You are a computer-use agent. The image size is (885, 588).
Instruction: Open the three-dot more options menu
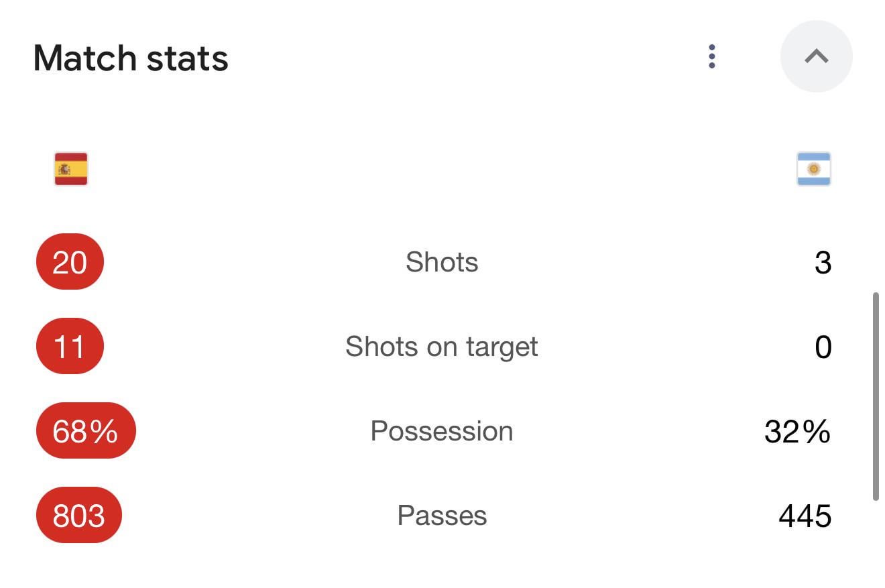click(712, 57)
